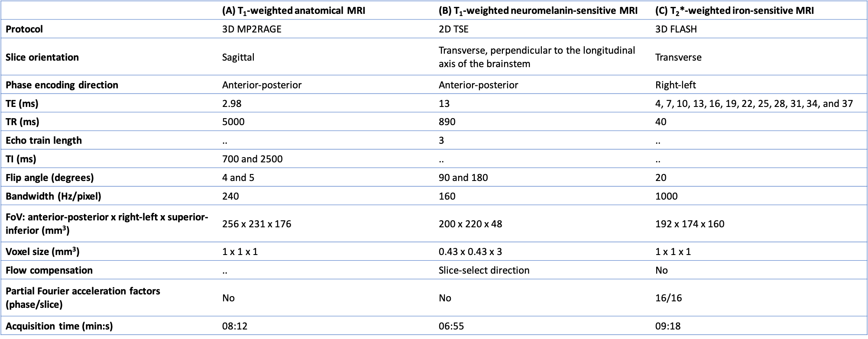Click the Slice-select direction flow compensation cell
This screenshot has height=339, width=868.
[484, 270]
